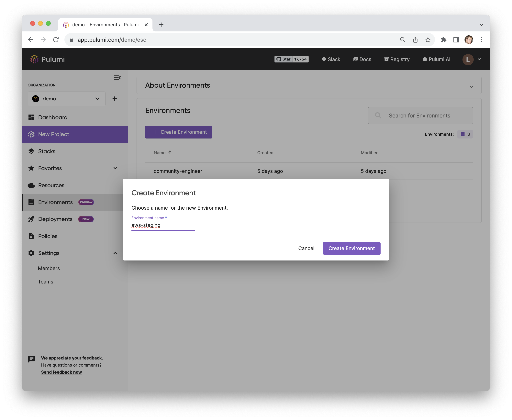512x420 pixels.
Task: Toggle the browser side panel icon
Action: pyautogui.click(x=456, y=40)
